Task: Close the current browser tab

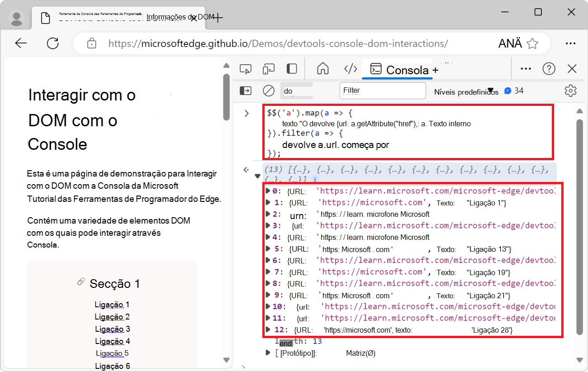Action: coord(194,18)
